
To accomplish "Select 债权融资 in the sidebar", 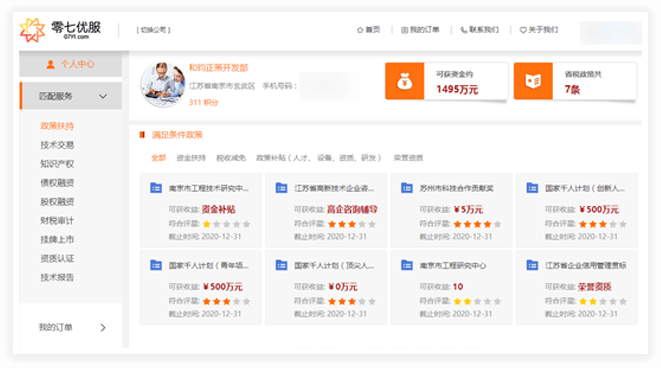I will pyautogui.click(x=57, y=183).
